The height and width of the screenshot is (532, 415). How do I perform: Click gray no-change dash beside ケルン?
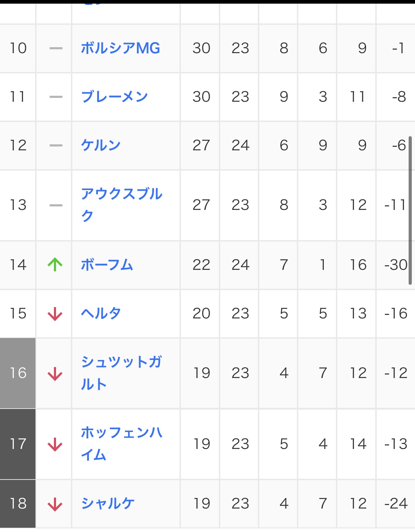(56, 145)
